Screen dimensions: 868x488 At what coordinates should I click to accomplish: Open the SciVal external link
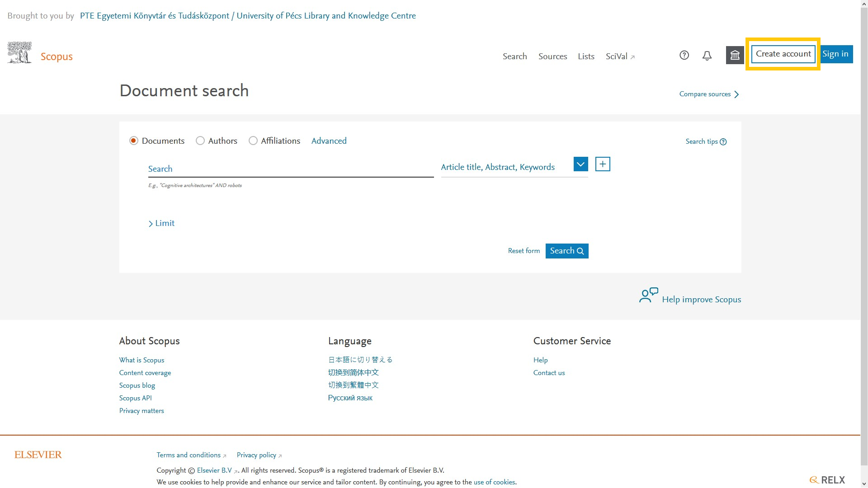pos(620,56)
